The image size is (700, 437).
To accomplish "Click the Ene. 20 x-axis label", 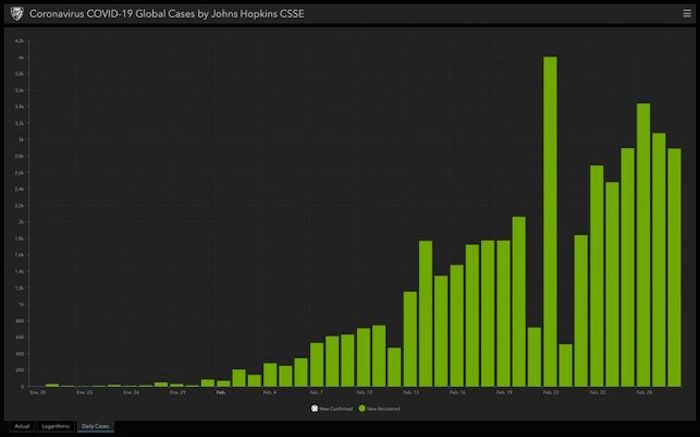I will [37, 393].
